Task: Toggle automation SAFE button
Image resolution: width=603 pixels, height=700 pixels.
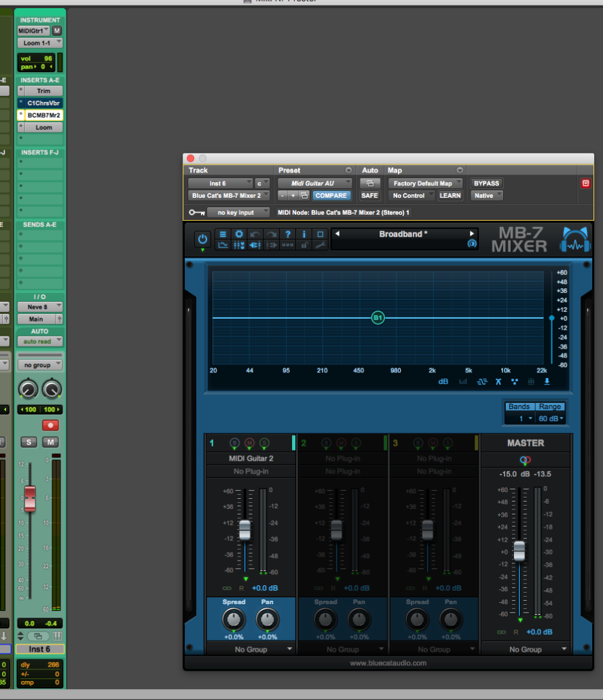Action: click(x=369, y=196)
